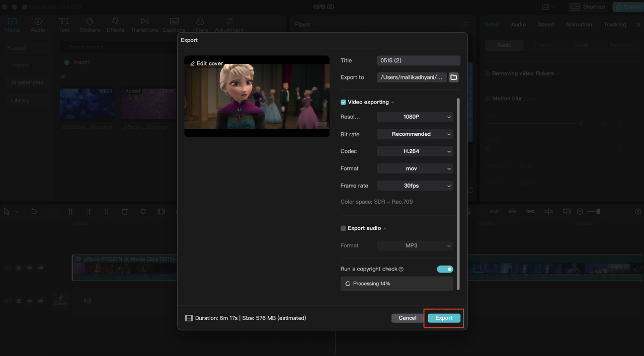Click the delete-right trim tool
Image resolution: width=644 pixels, height=356 pixels.
coord(107,212)
